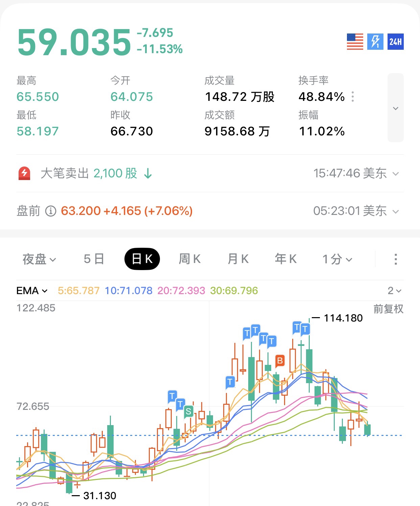Open the EMA indicator dropdown

coord(32,291)
